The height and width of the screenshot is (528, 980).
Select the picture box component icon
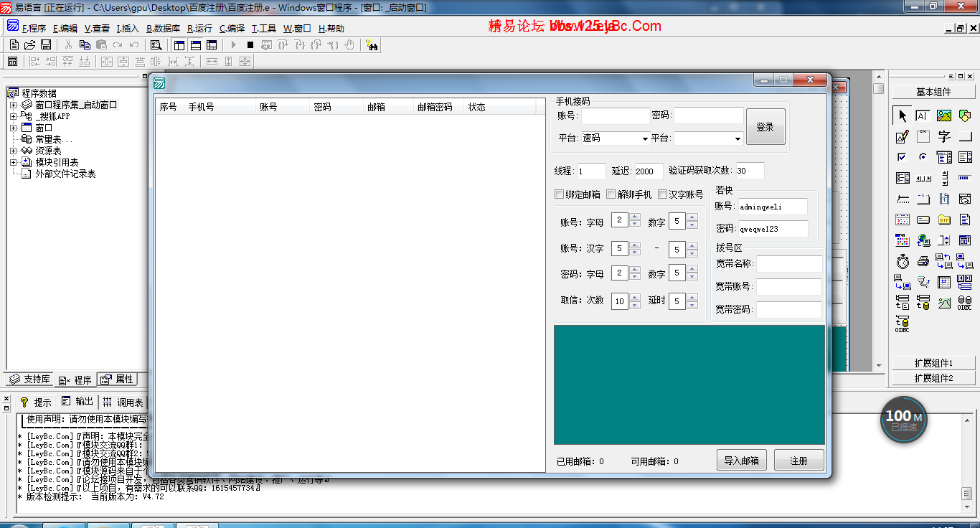coord(944,115)
